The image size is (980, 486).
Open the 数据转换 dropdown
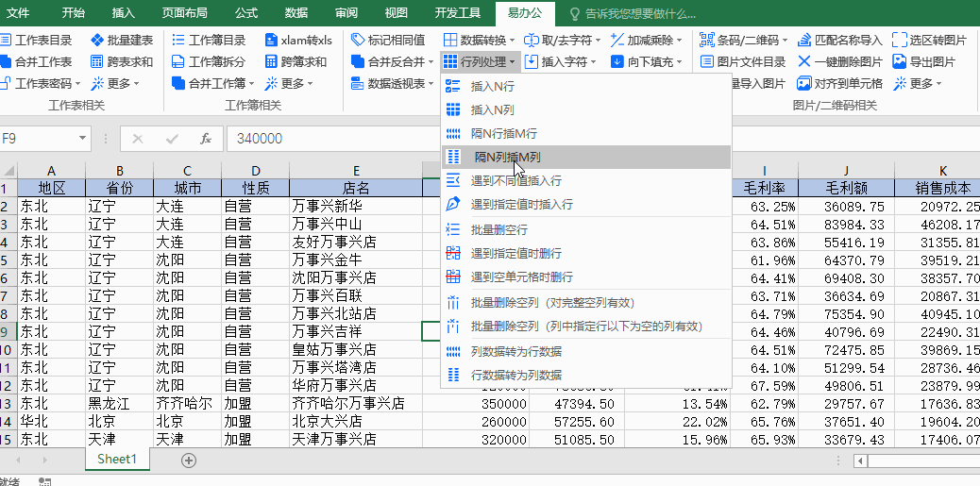click(479, 40)
